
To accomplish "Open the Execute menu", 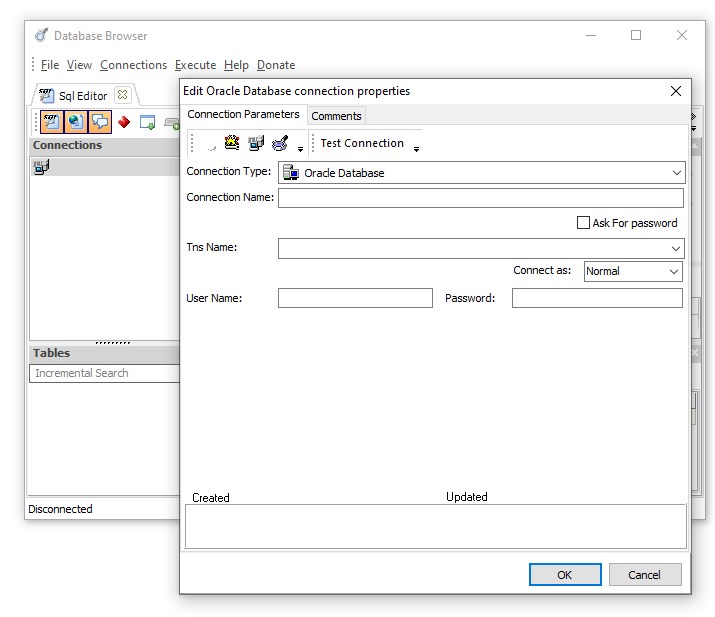I will click(x=196, y=65).
